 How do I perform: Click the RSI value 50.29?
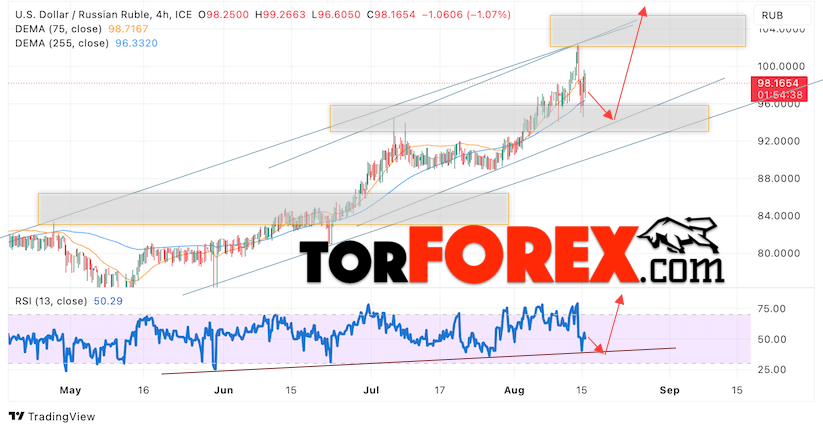(x=108, y=301)
